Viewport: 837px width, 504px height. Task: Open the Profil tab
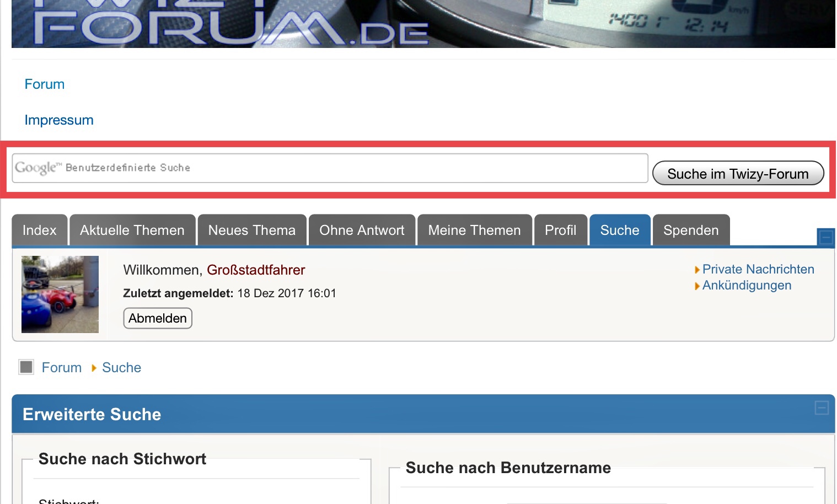(560, 230)
